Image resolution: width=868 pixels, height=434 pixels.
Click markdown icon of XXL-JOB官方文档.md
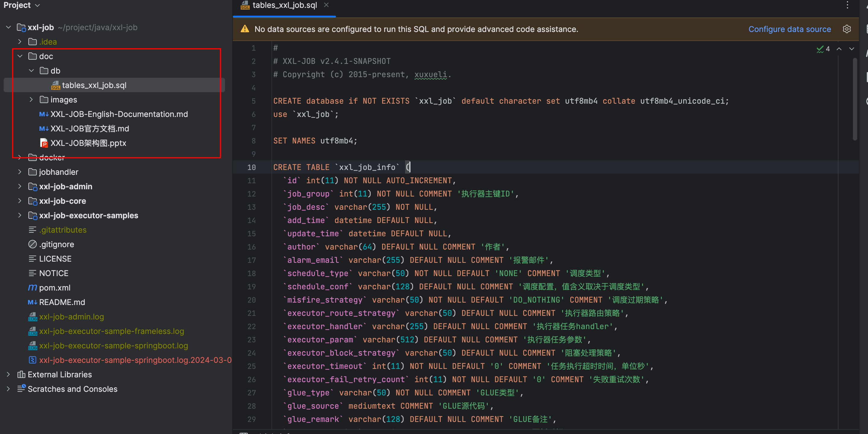tap(43, 129)
